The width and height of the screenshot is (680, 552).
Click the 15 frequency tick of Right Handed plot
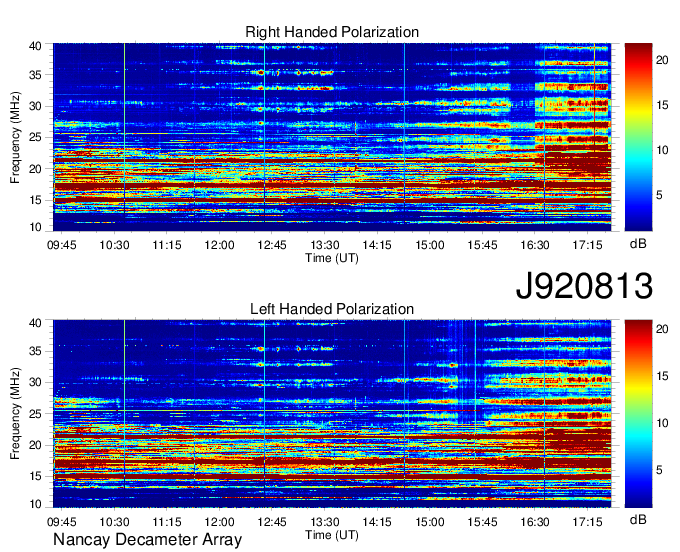point(35,200)
